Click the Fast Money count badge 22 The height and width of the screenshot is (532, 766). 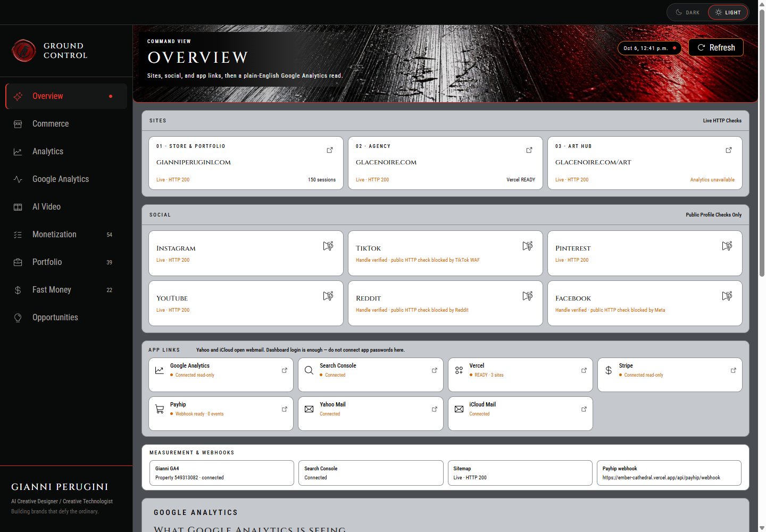109,290
